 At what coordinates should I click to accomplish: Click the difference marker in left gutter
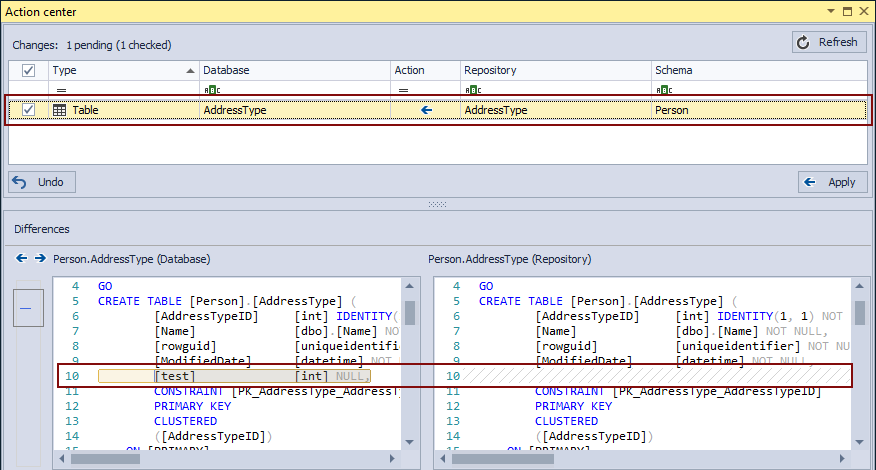click(x=25, y=309)
